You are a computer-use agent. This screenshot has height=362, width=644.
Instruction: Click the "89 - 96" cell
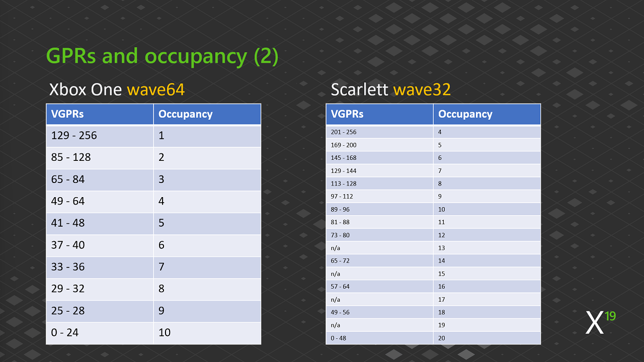(379, 209)
